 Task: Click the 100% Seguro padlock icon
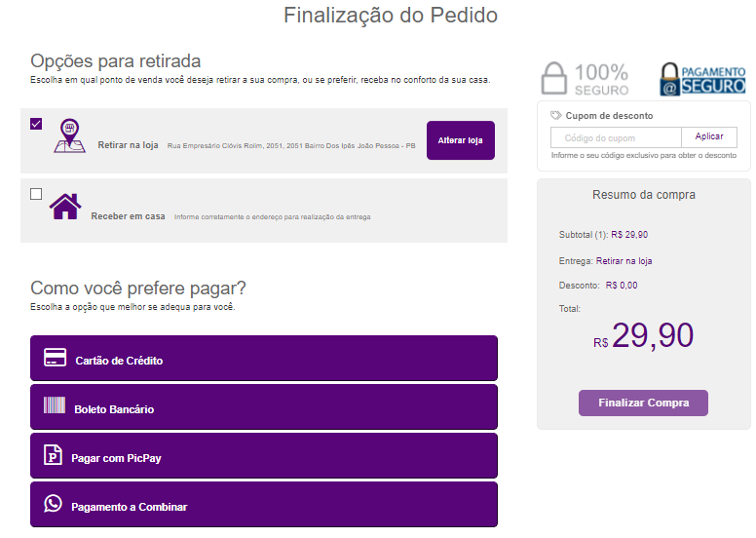(x=554, y=79)
